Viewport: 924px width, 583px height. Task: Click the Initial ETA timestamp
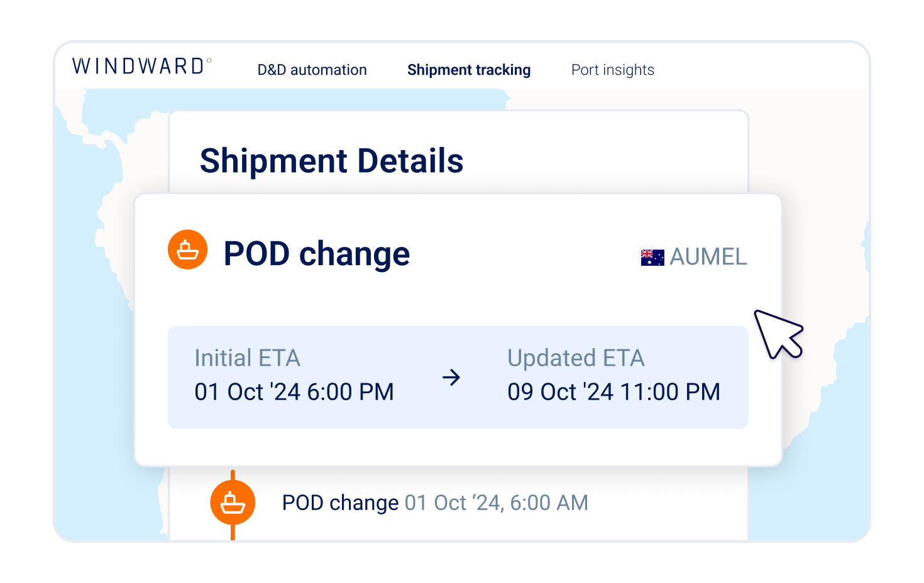[x=294, y=391]
